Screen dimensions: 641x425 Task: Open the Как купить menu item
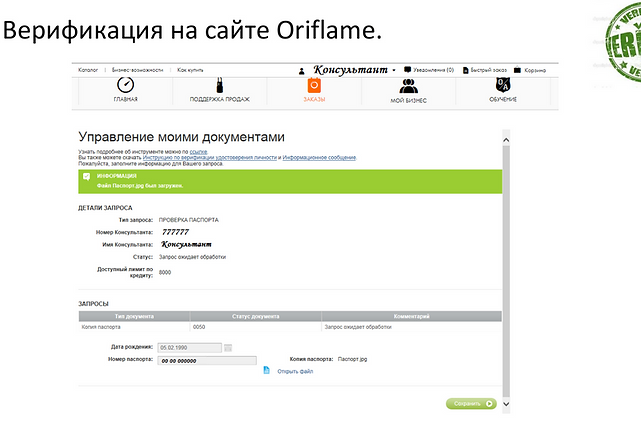pyautogui.click(x=190, y=70)
